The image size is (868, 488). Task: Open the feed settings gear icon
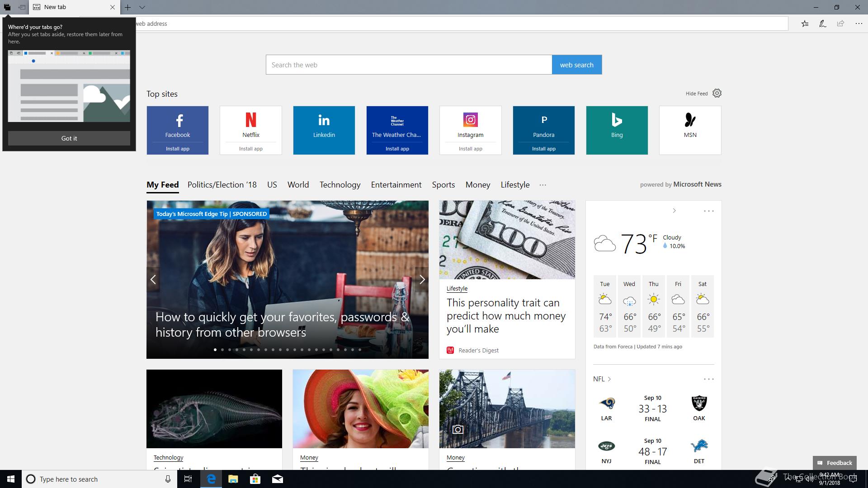717,93
